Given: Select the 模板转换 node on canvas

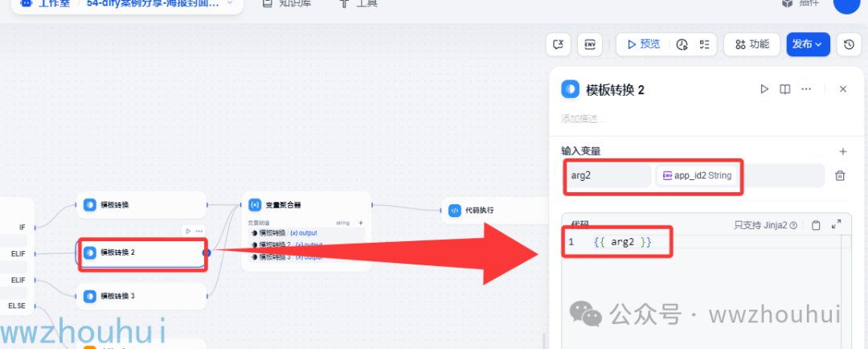Looking at the screenshot, I should point(141,205).
